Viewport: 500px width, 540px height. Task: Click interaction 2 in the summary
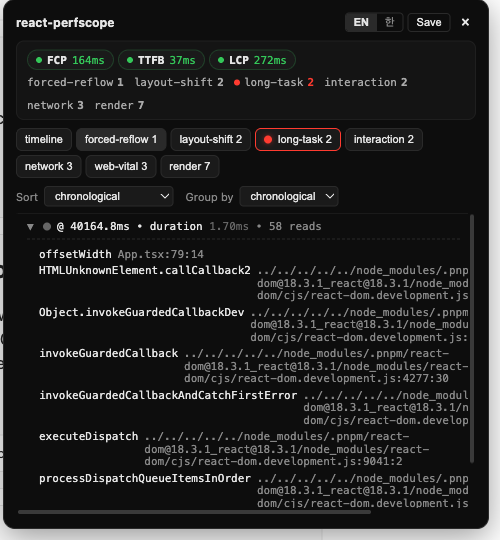pos(366,82)
